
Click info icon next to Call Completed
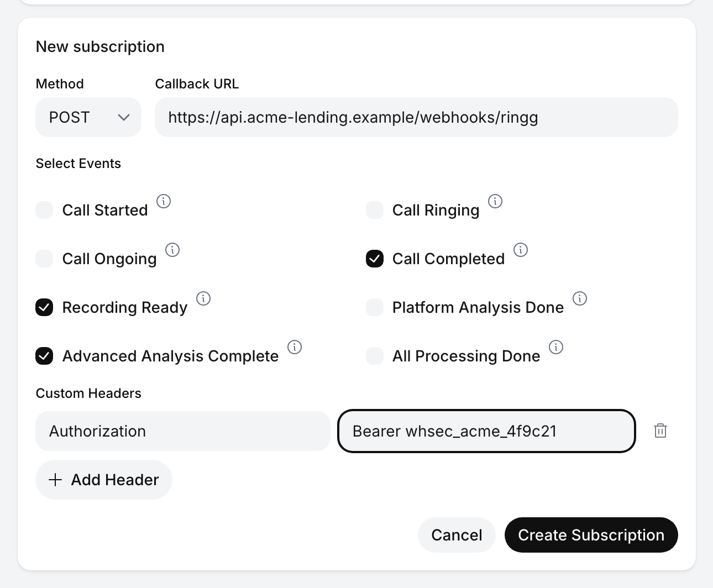click(x=521, y=250)
